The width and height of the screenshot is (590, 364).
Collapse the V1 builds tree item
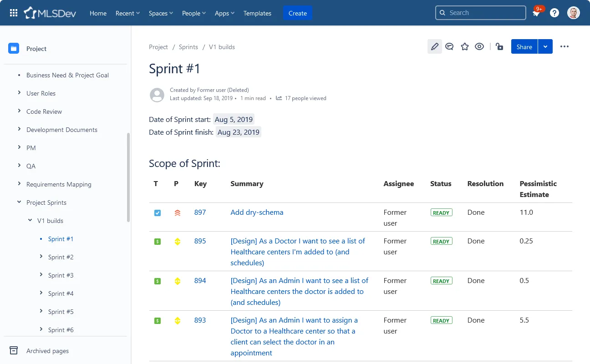pyautogui.click(x=31, y=221)
